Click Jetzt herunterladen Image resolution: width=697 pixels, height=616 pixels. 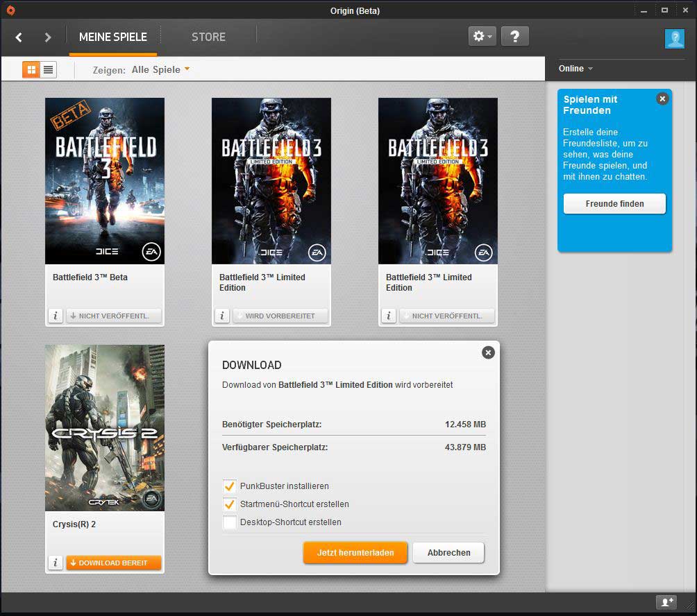(x=355, y=553)
